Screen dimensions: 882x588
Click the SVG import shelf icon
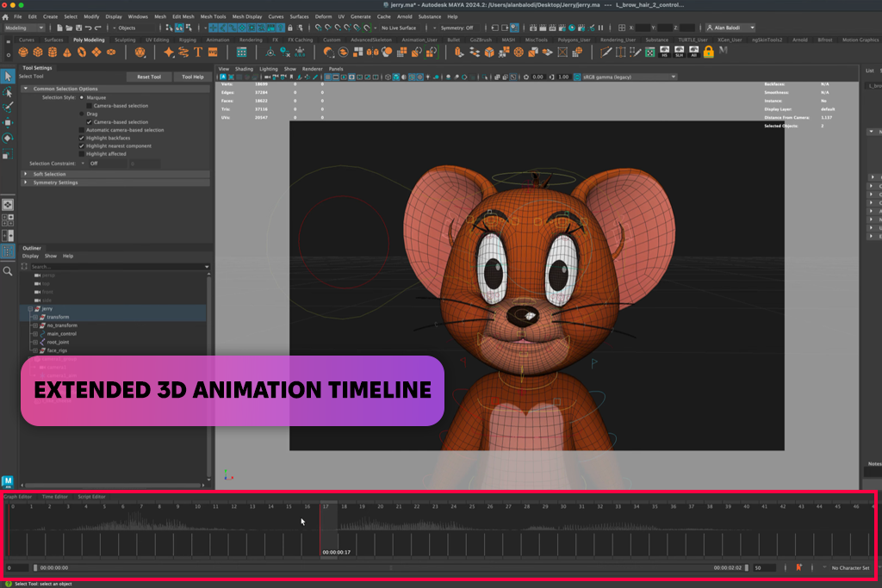tap(213, 53)
